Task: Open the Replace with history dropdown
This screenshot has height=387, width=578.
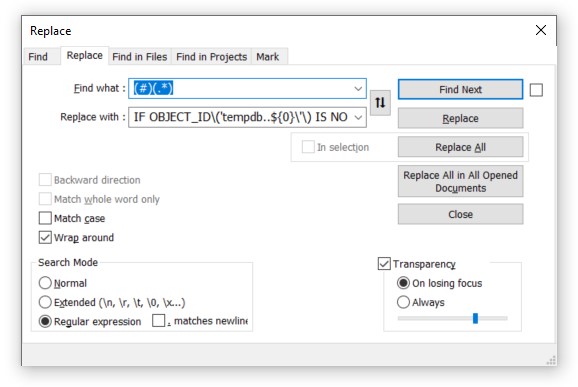Action: pos(358,117)
